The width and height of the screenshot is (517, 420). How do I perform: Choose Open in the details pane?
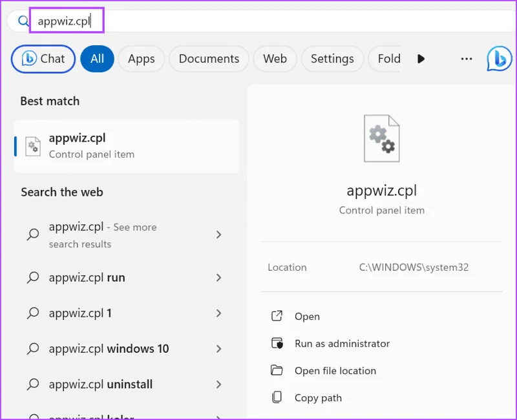(308, 317)
